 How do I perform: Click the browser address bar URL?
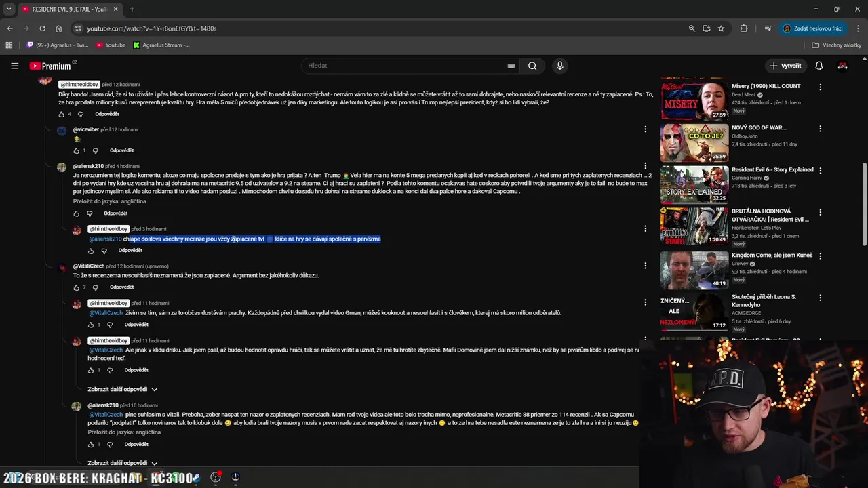pyautogui.click(x=152, y=28)
